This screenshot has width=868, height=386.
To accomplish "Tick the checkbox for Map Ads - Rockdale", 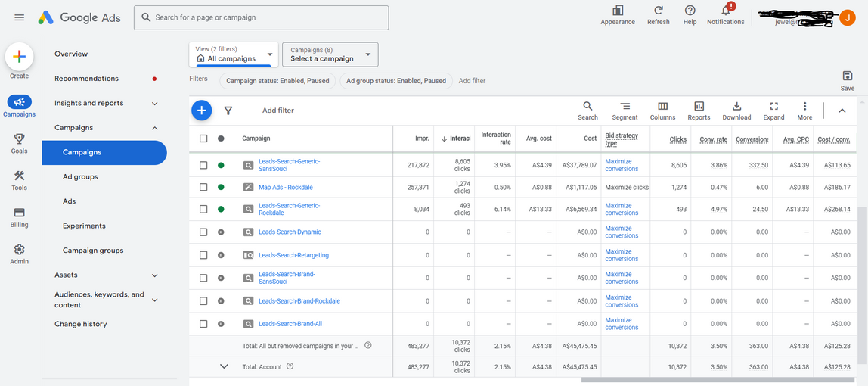I will point(203,187).
